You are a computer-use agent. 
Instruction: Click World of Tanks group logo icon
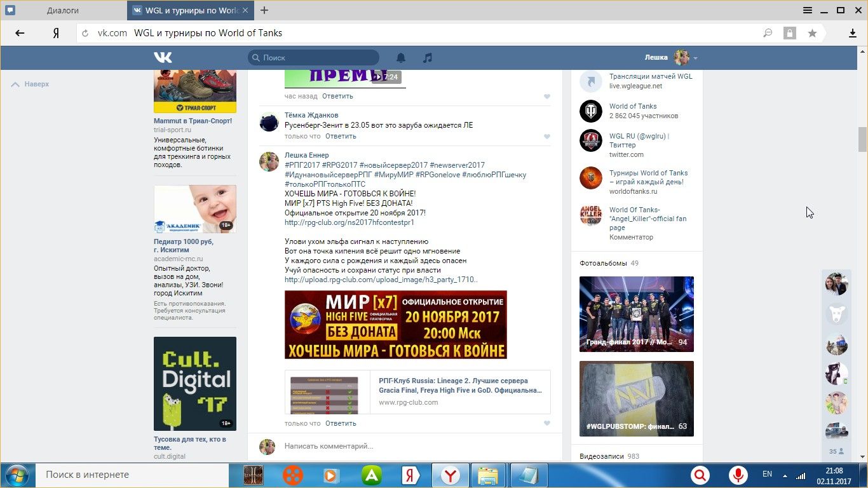coord(591,111)
